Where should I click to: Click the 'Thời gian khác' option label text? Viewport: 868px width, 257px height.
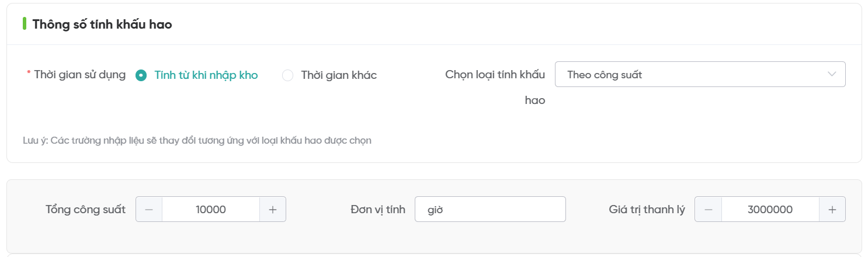click(339, 75)
